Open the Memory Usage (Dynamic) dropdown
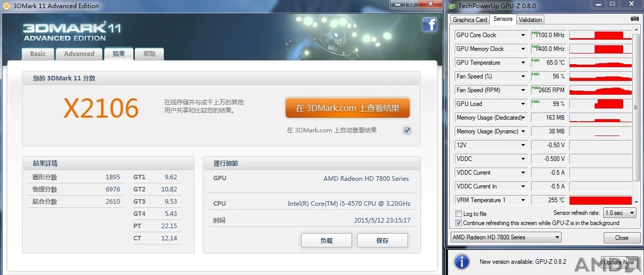Screen dimensions: 644x275 click(x=523, y=131)
